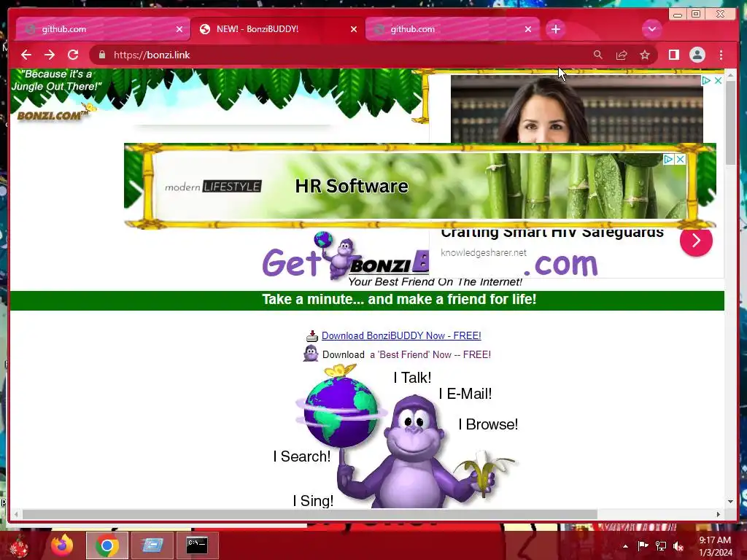
Task: Click the 'I E-Mail!' text
Action: point(465,394)
